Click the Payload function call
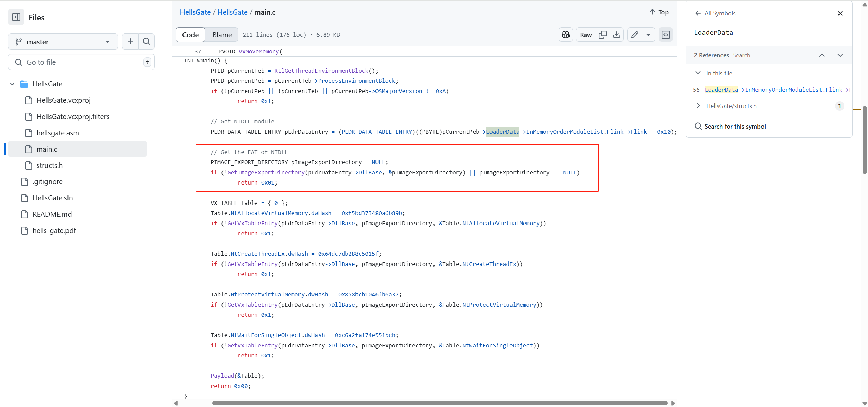Viewport: 868px width, 407px height. coord(222,376)
